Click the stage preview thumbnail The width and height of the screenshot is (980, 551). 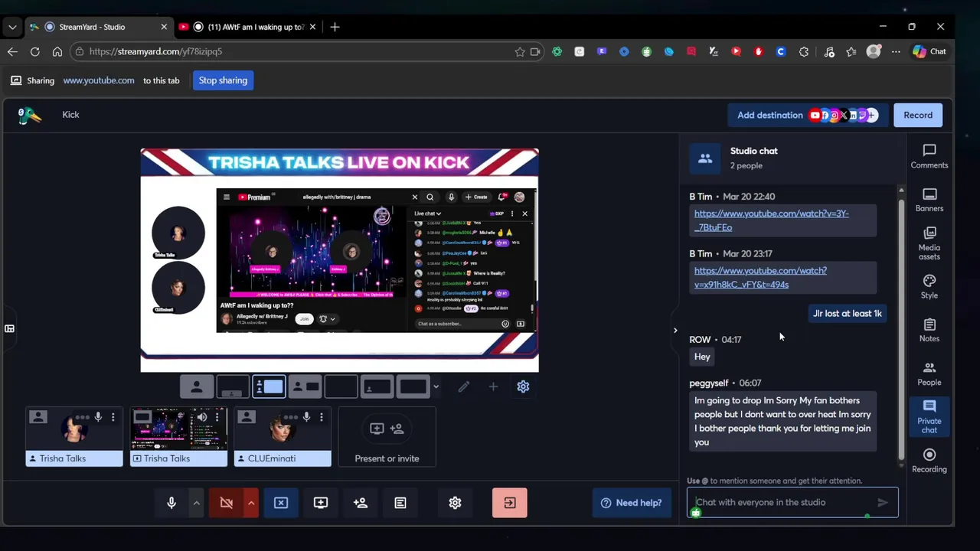tap(339, 260)
